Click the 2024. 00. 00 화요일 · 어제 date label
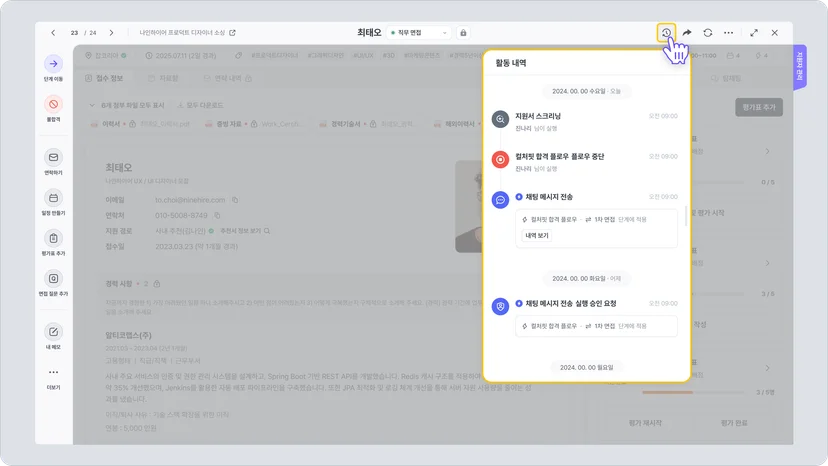 (586, 278)
